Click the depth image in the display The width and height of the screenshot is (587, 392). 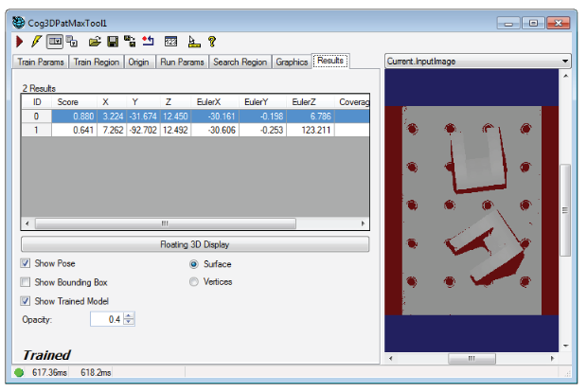coord(471,210)
